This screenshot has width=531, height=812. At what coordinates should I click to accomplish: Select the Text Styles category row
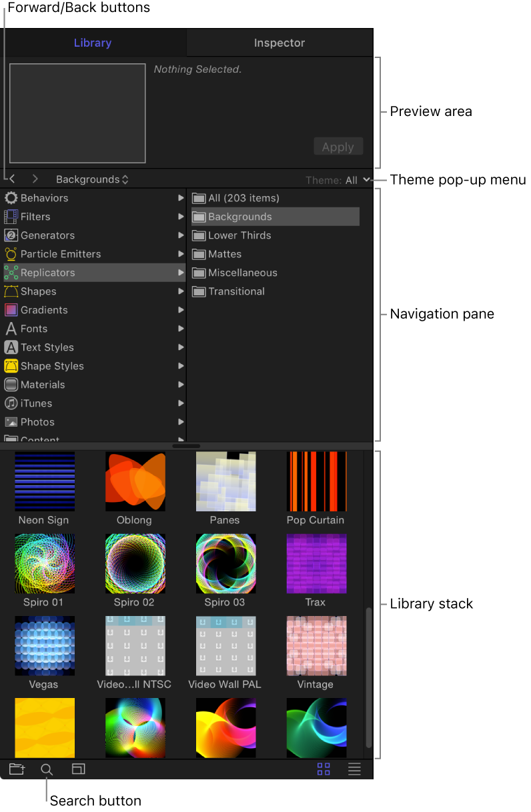(x=93, y=347)
